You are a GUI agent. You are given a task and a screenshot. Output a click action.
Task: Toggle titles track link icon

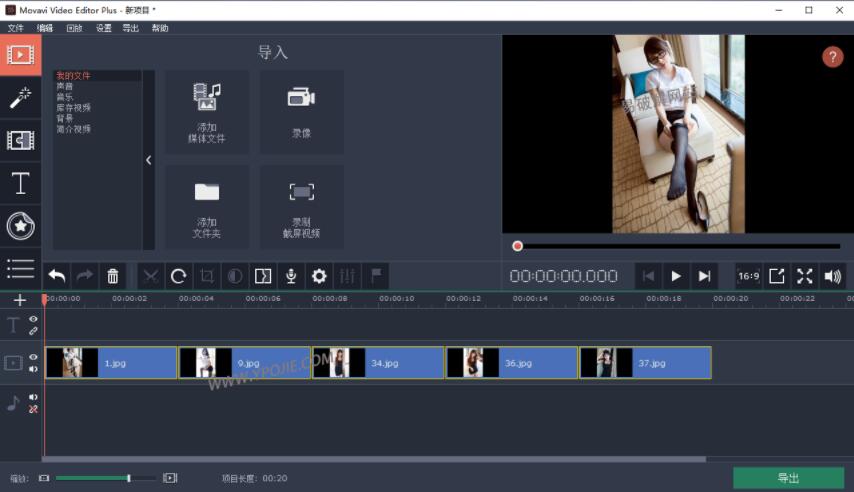pyautogui.click(x=33, y=330)
